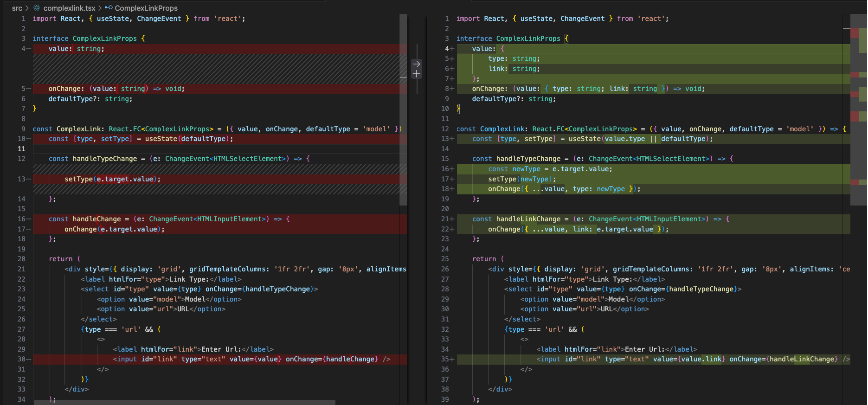Click the "8+" added-line gutter marker
Viewport: 868px width, 405px height.
449,89
